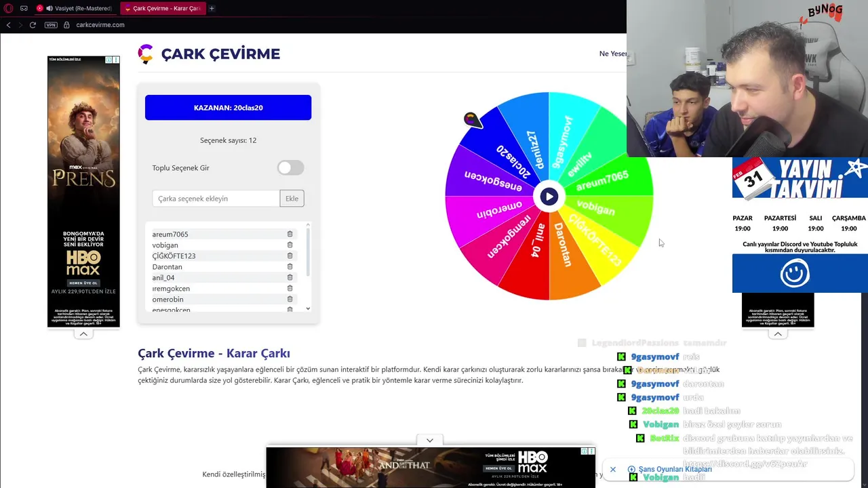This screenshot has width=868, height=488.
Task: Click the Çark Çevirme logo icon
Action: pos(145,54)
